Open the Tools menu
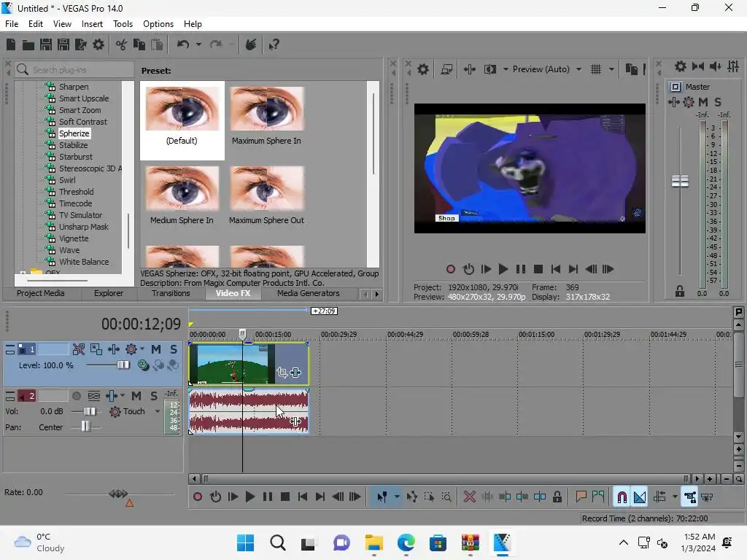Image resolution: width=747 pixels, height=560 pixels. click(x=123, y=24)
